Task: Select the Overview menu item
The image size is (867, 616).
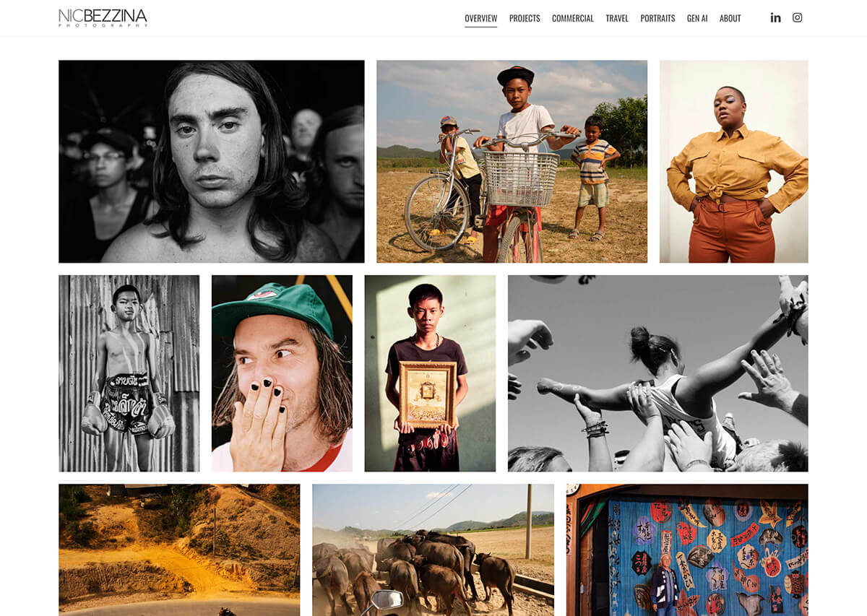Action: (480, 19)
